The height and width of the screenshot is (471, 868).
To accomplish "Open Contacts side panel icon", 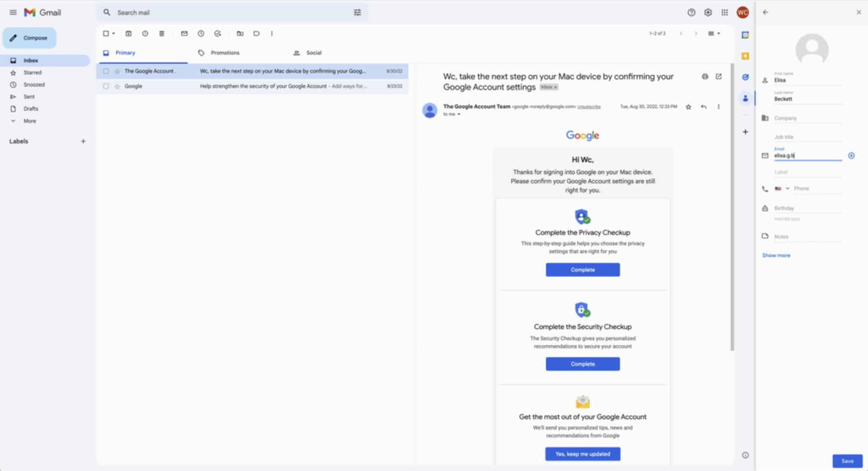I will [x=745, y=98].
